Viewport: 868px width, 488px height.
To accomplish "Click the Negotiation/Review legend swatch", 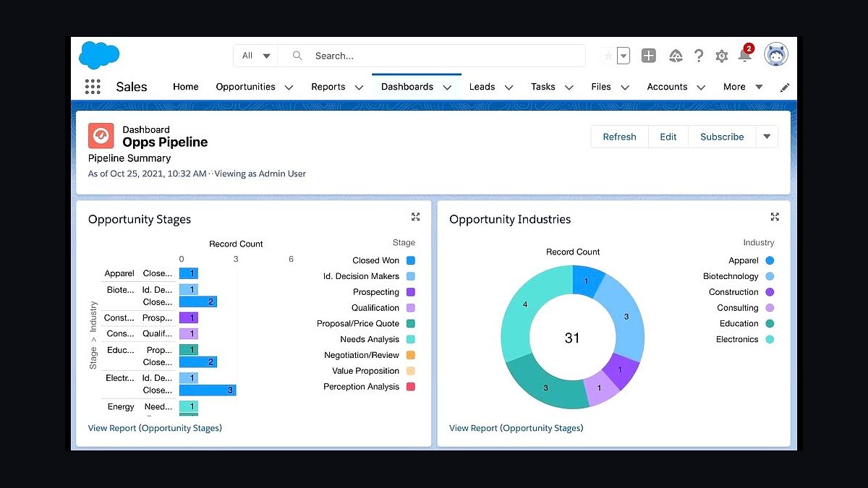I will (x=411, y=355).
